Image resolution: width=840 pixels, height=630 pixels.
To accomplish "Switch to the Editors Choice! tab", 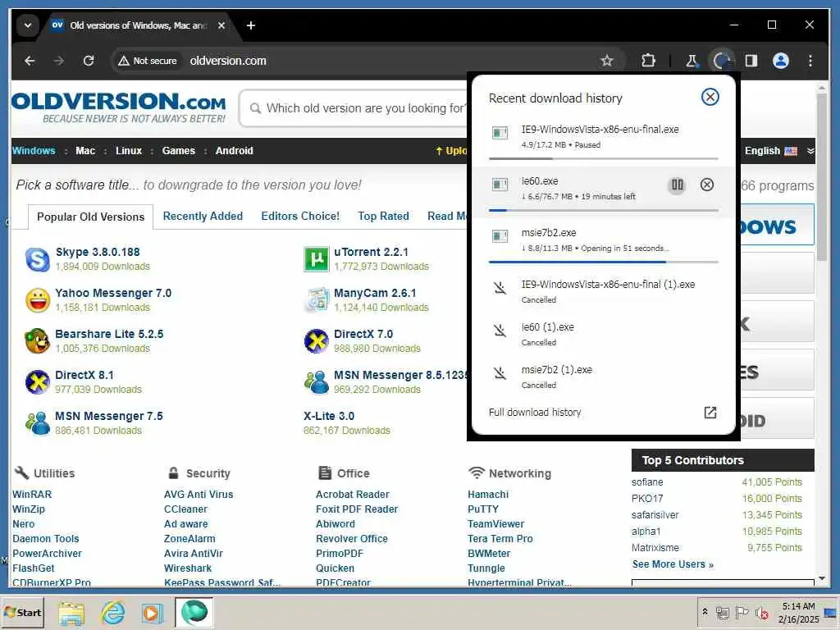I will (x=300, y=216).
